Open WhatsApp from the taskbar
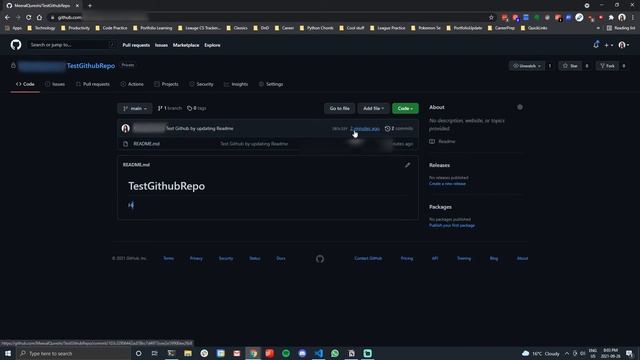Image resolution: width=640 pixels, height=360 pixels. point(335,353)
